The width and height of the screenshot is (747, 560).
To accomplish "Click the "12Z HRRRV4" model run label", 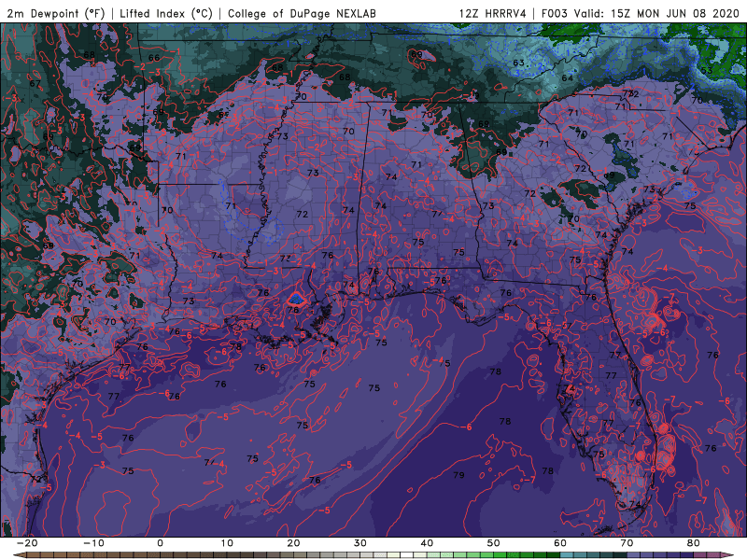I will (493, 13).
